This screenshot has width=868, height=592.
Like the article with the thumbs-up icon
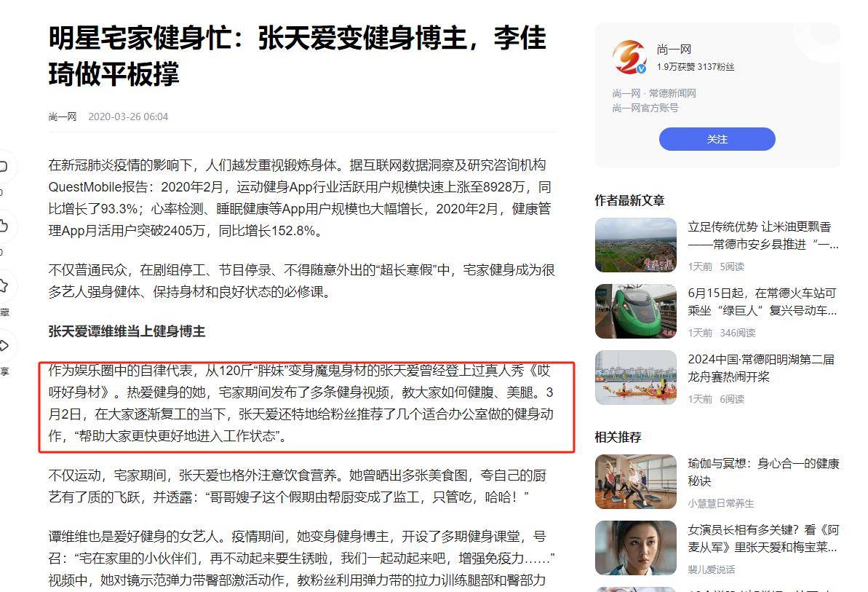3,226
